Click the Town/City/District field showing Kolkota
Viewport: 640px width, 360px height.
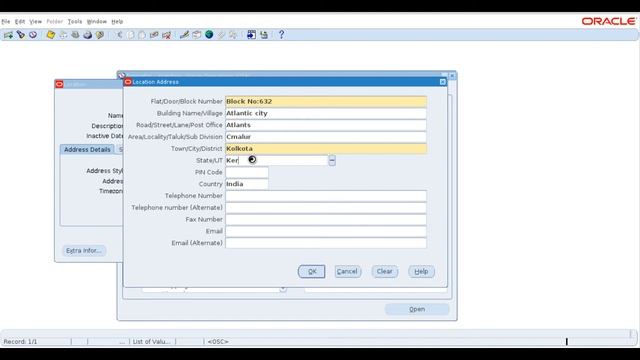326,149
